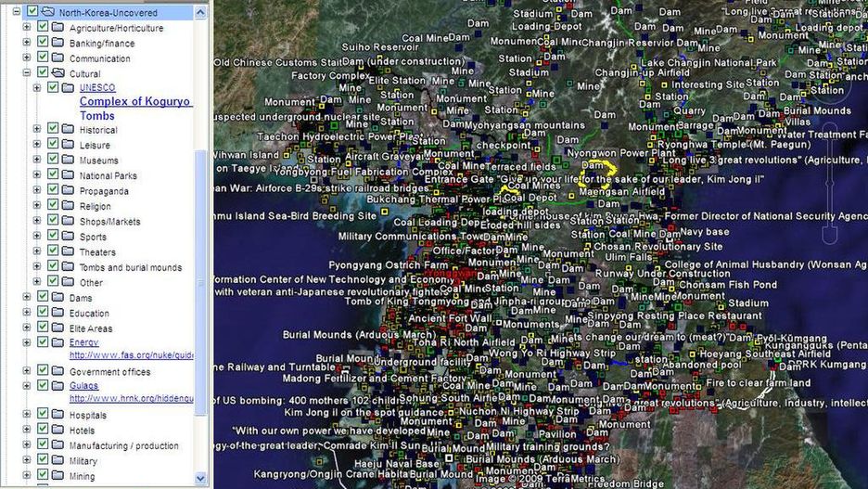Toggle the Elite Areas checkbox off
The width and height of the screenshot is (868, 489).
43,328
